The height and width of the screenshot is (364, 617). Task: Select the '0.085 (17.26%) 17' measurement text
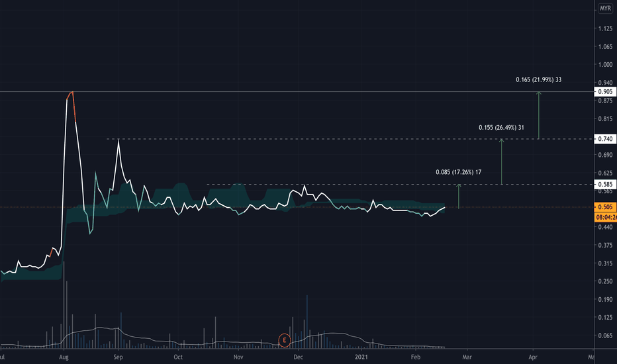click(458, 172)
